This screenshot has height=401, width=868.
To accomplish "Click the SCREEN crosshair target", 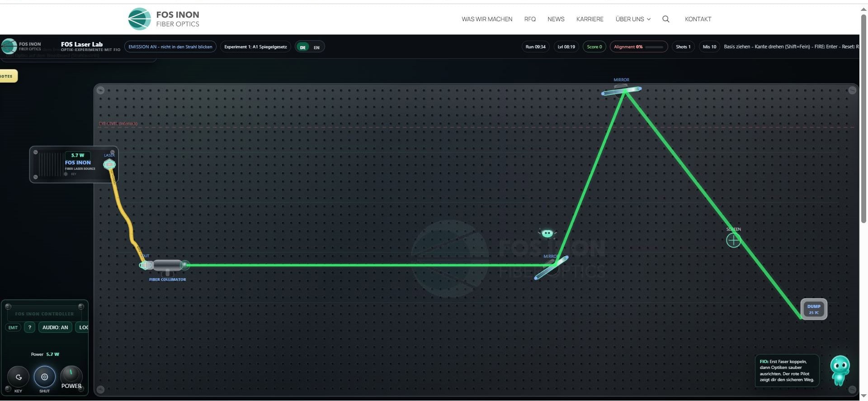I will pyautogui.click(x=733, y=240).
